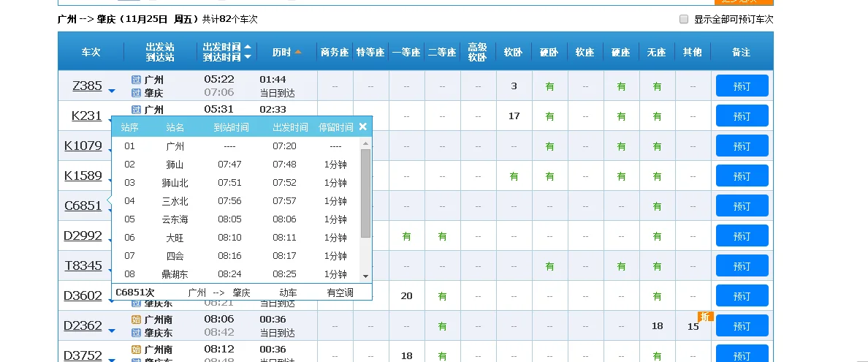Click the 过 icon beside 肇庆东 in D2362 row

136,333
